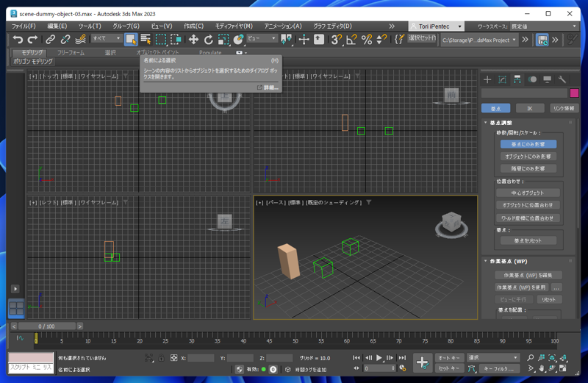Toggle Angle Snap
The height and width of the screenshot is (383, 588).
point(351,40)
